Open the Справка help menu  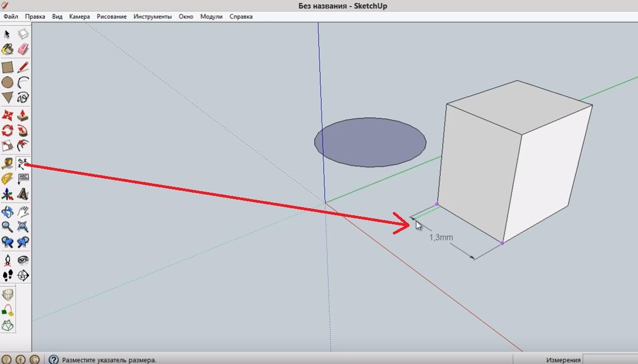pyautogui.click(x=241, y=17)
